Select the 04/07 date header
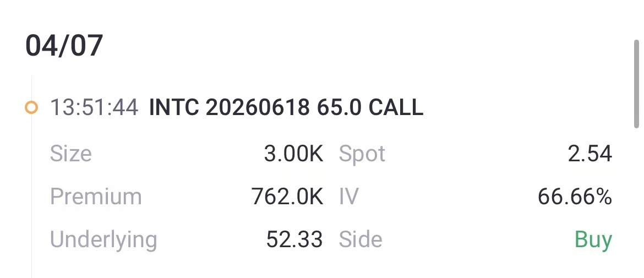This screenshot has height=278, width=644. point(64,46)
